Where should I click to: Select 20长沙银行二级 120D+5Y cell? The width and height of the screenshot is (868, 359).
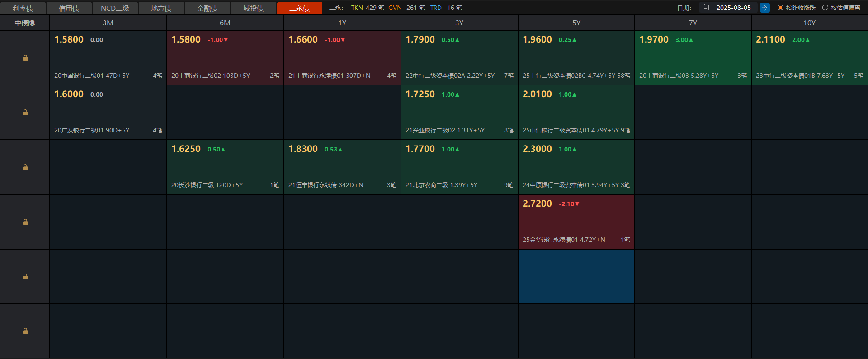coord(225,167)
